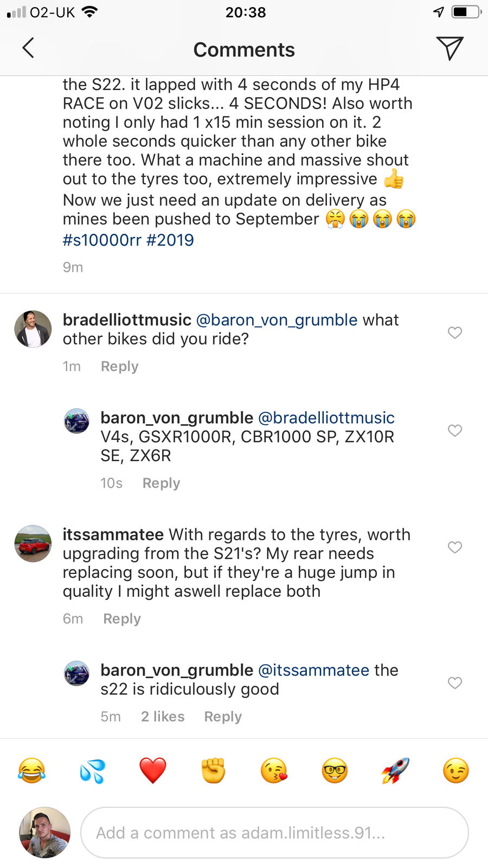
Task: Tap the back arrow icon
Action: coord(28,48)
